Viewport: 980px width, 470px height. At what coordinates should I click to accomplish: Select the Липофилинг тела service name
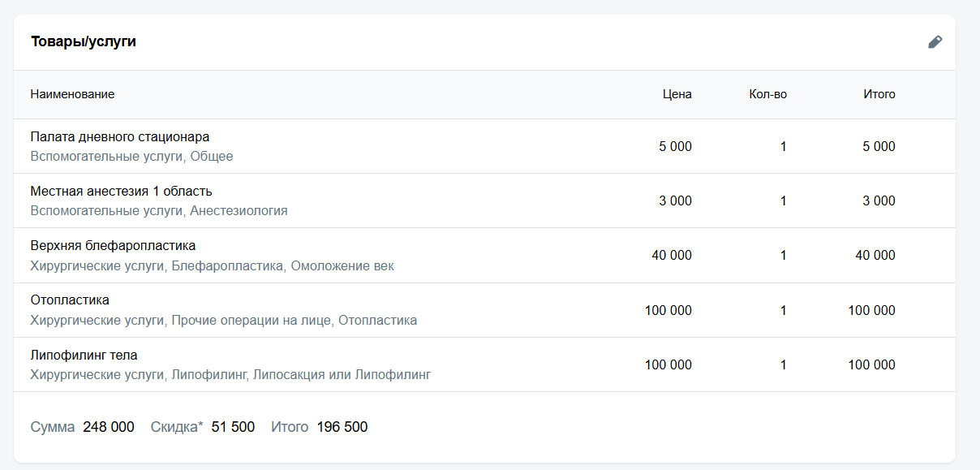coord(84,356)
